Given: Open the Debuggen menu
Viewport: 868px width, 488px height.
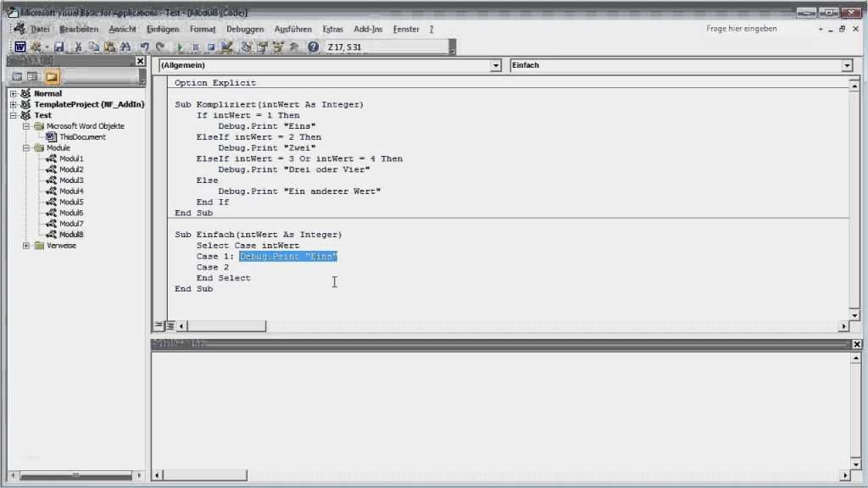Looking at the screenshot, I should pos(244,29).
